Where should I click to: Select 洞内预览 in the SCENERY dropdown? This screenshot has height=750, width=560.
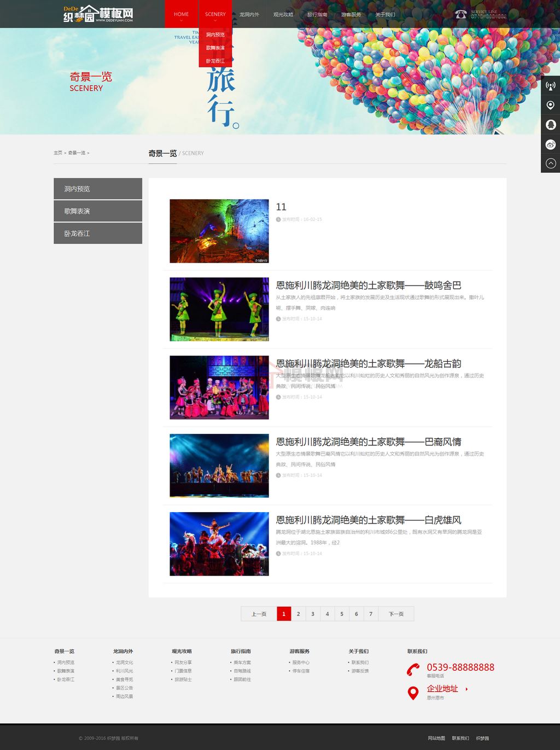[x=215, y=35]
